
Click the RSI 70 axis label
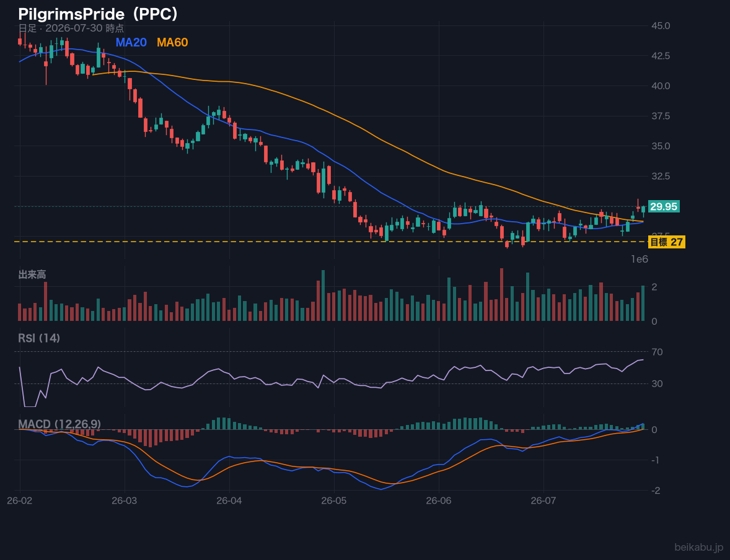coord(657,352)
